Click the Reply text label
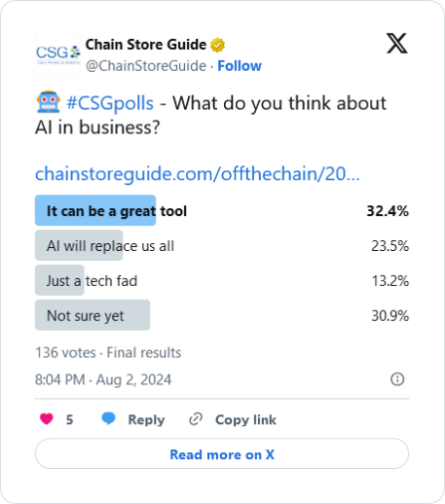The height and width of the screenshot is (504, 445). tap(146, 419)
